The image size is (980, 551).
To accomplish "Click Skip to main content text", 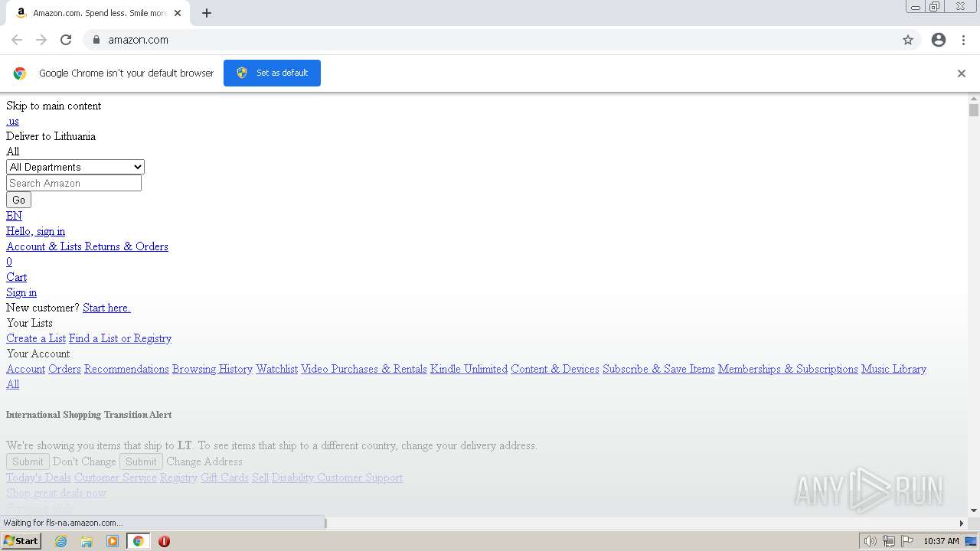I will (54, 106).
